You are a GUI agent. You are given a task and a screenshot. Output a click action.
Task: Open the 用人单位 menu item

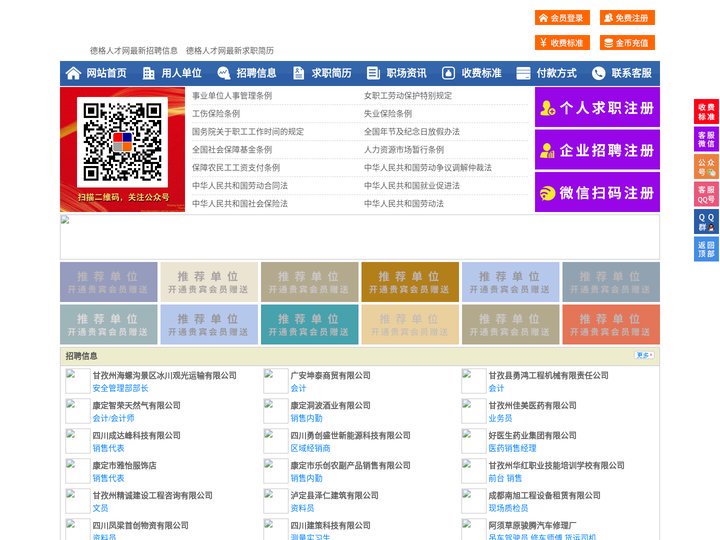181,73
